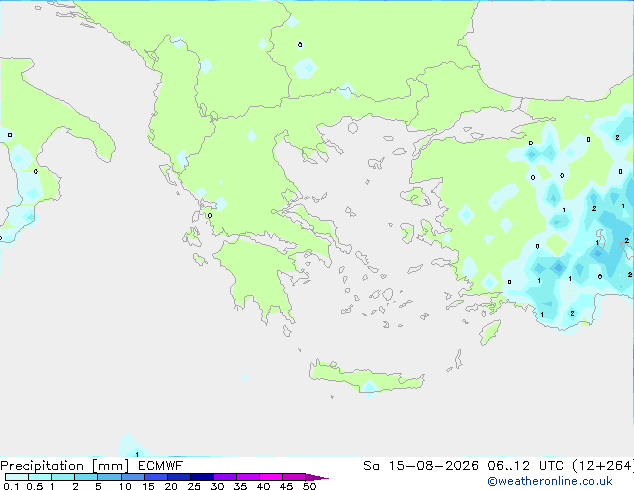Select the 0.1 to 0.5 mm legend swatch

(17, 477)
